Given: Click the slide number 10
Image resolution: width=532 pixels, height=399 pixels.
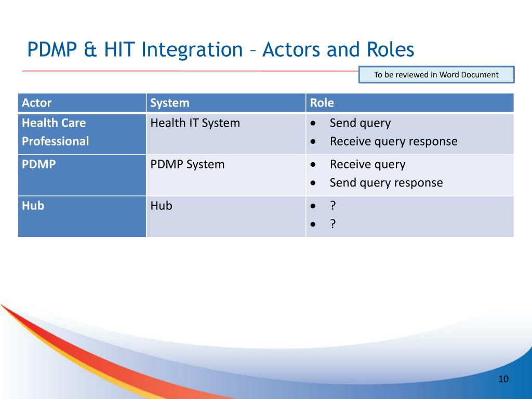Looking at the screenshot, I should [503, 379].
